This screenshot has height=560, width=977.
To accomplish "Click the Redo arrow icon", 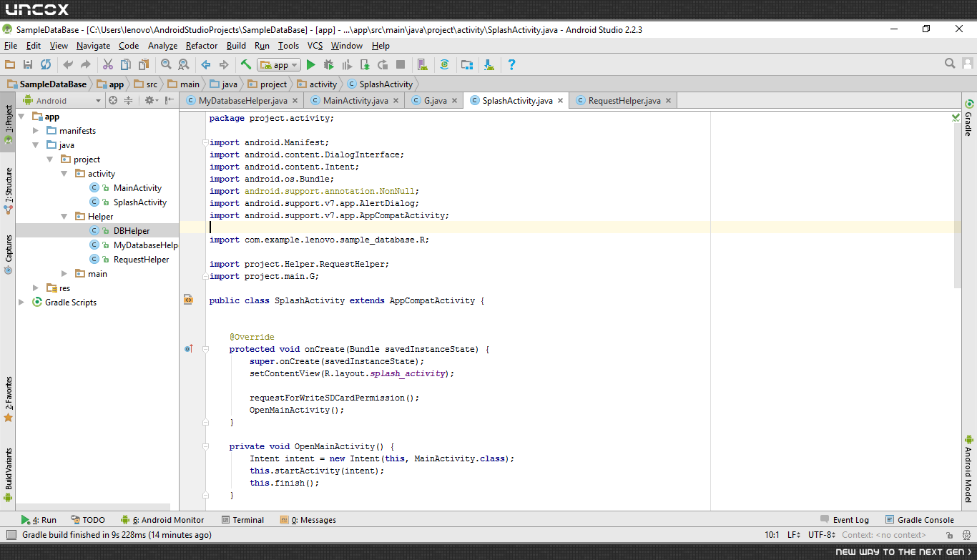I will point(86,64).
